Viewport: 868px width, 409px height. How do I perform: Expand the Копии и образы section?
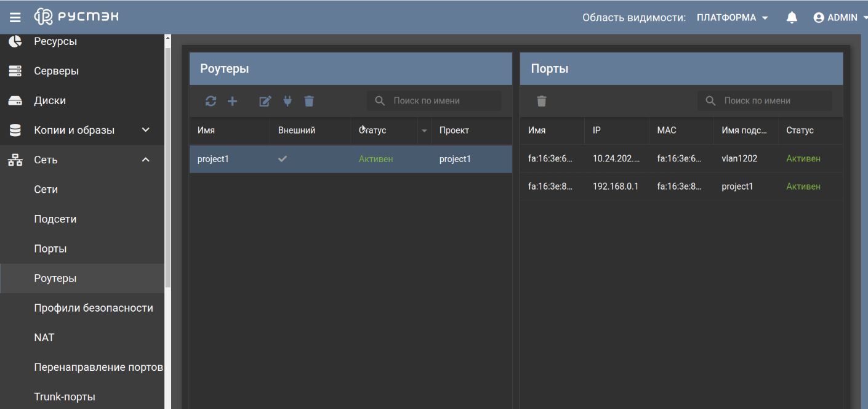[x=145, y=130]
